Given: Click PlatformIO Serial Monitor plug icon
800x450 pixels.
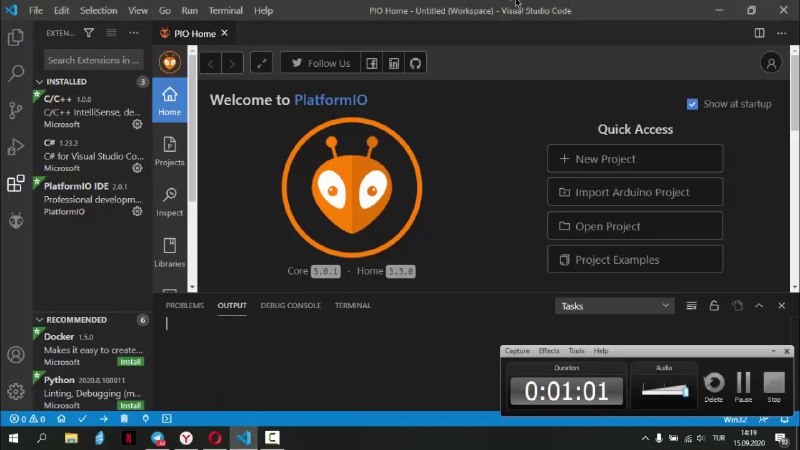Looking at the screenshot, I should pos(145,419).
